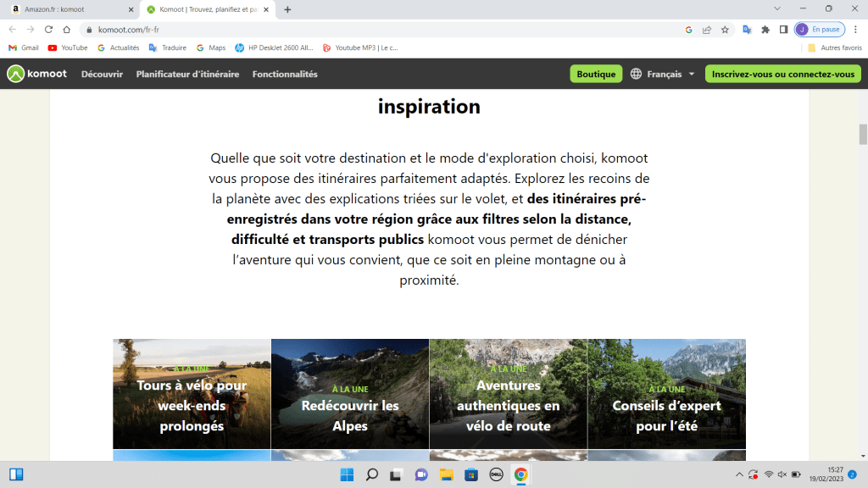Click the green Boutique button
Screen dimensions: 868x488
(596, 74)
